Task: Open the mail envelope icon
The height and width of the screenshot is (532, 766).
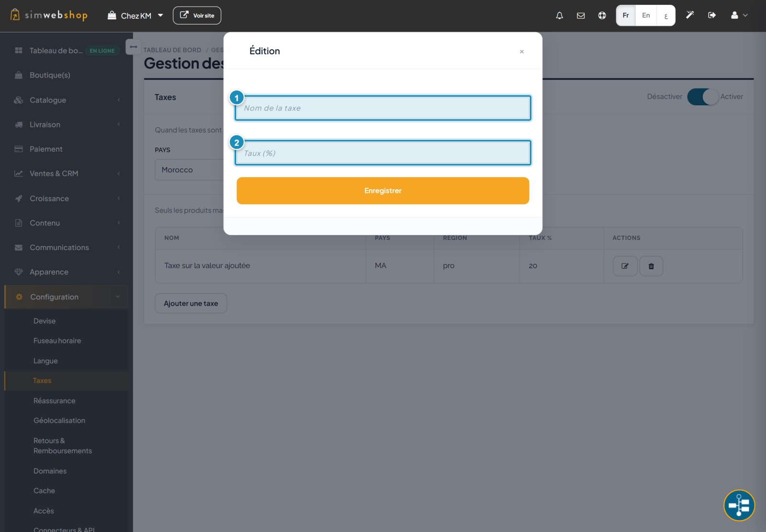Action: (x=581, y=15)
